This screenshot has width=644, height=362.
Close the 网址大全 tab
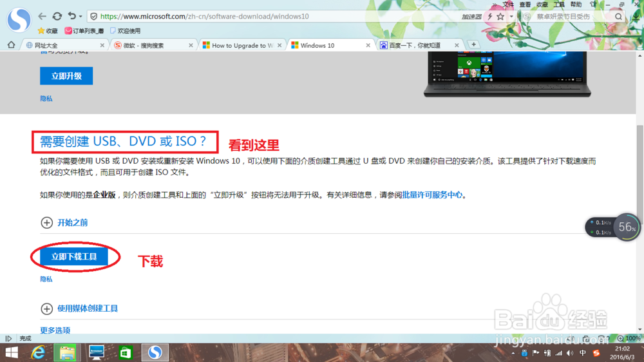tap(102, 45)
